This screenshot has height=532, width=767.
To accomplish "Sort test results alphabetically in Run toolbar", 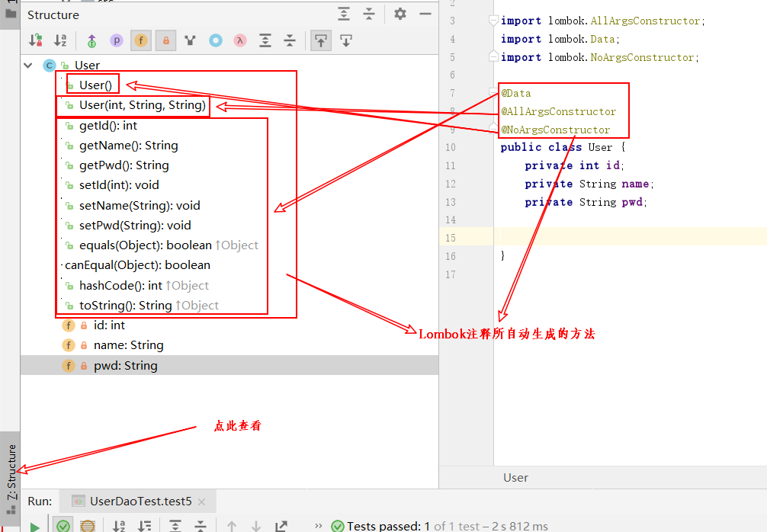I will pyautogui.click(x=119, y=526).
